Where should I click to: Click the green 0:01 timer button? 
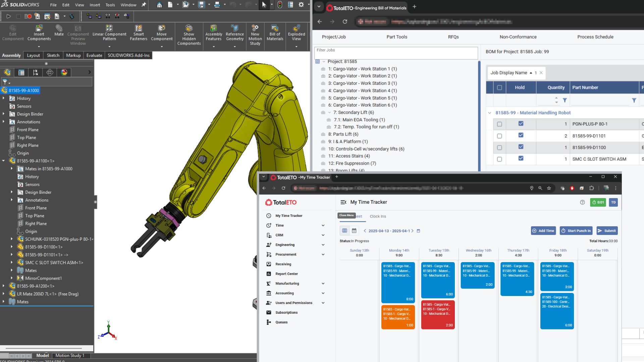[x=598, y=202]
